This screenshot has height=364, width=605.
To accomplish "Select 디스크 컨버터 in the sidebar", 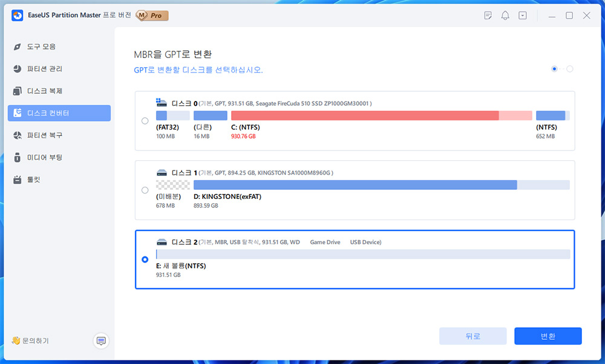I will 59,113.
